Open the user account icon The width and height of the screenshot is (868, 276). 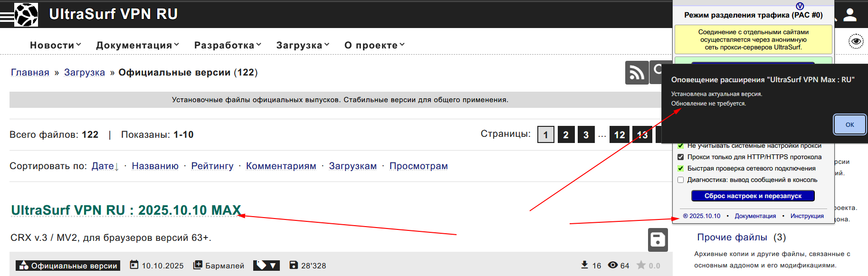pyautogui.click(x=850, y=15)
